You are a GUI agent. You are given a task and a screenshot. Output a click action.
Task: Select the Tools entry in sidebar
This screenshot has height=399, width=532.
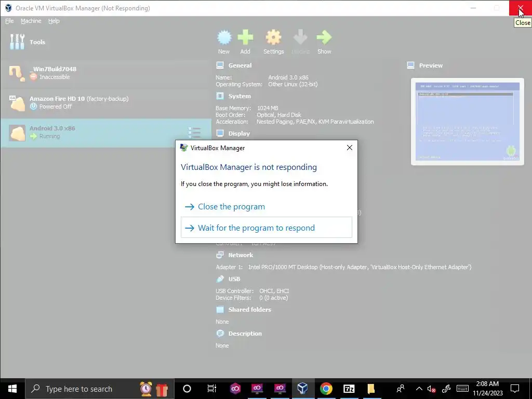click(x=106, y=42)
